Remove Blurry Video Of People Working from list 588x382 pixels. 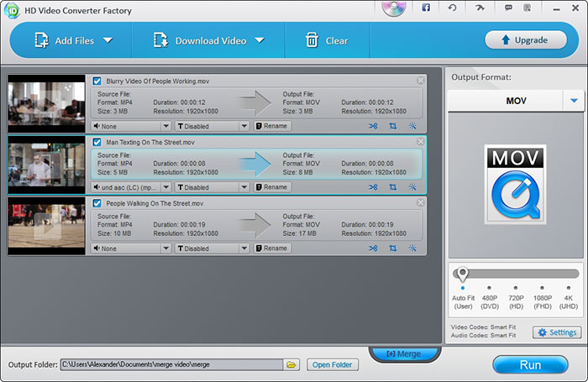[x=420, y=81]
